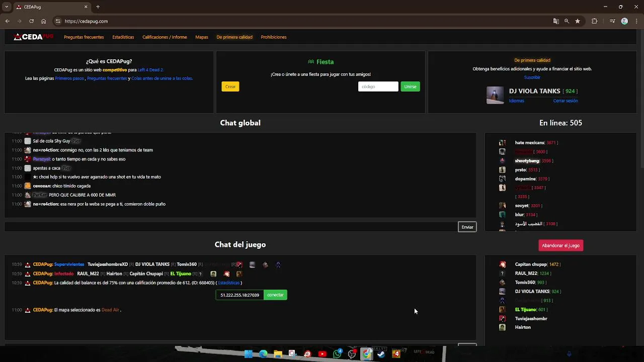This screenshot has width=644, height=362.
Task: Open the Primeros pasos link
Action: 69,78
